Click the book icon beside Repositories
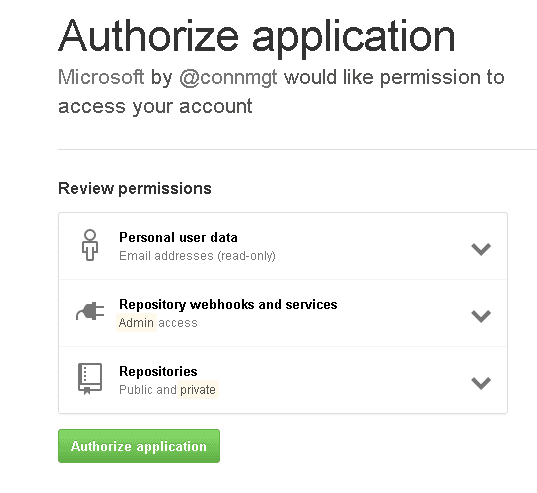 click(90, 379)
